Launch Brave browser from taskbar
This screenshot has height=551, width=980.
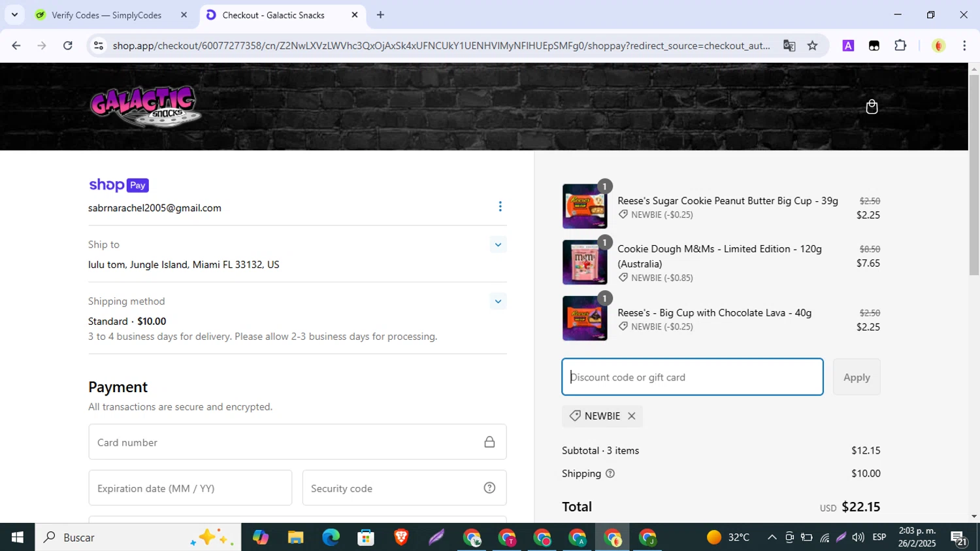click(x=401, y=537)
